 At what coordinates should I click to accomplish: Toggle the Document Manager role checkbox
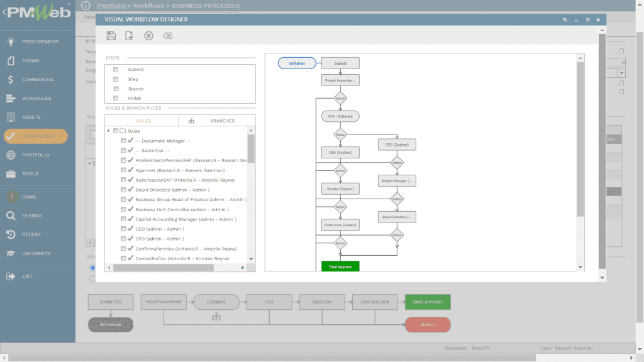pos(123,140)
